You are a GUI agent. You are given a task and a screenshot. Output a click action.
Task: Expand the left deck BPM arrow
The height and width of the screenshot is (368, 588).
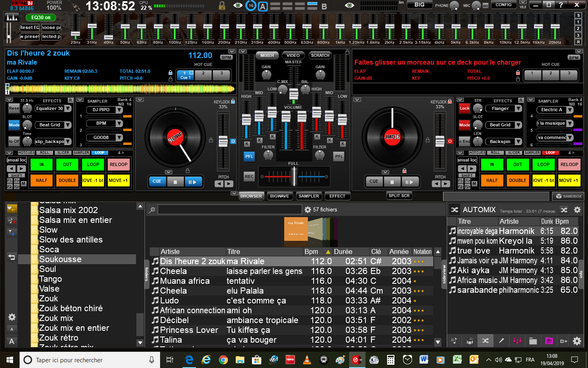[x=232, y=52]
